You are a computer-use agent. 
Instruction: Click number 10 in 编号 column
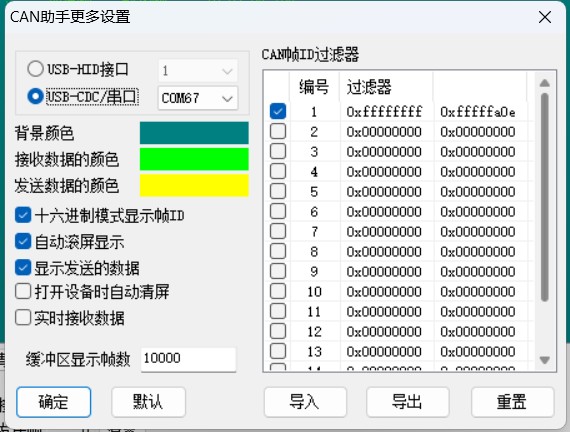314,292
